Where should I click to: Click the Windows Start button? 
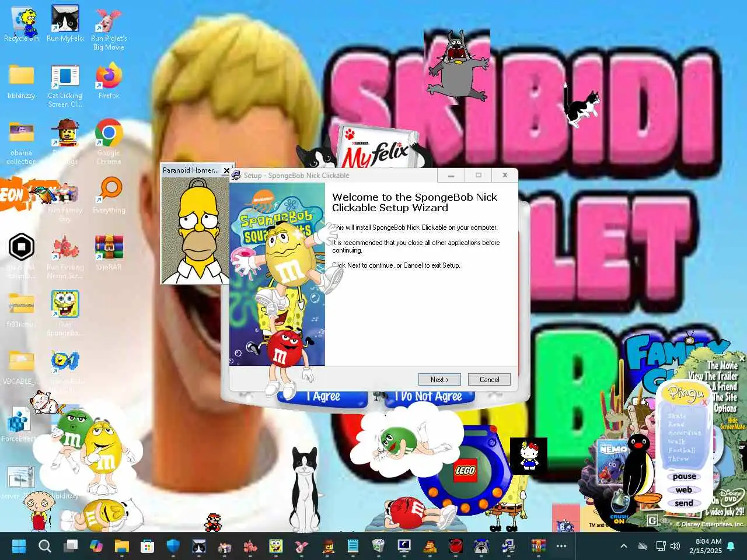click(x=19, y=546)
